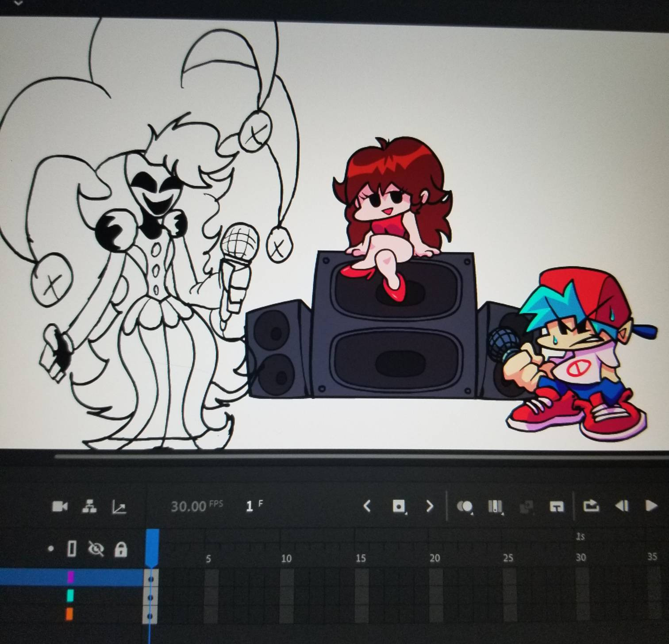
Task: Click frame 10 on the timeline ruler
Action: 286,559
